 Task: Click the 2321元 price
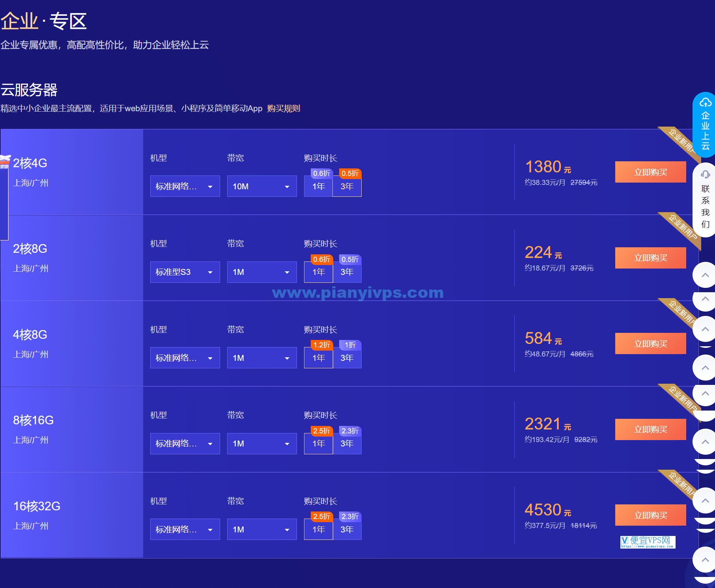[548, 424]
